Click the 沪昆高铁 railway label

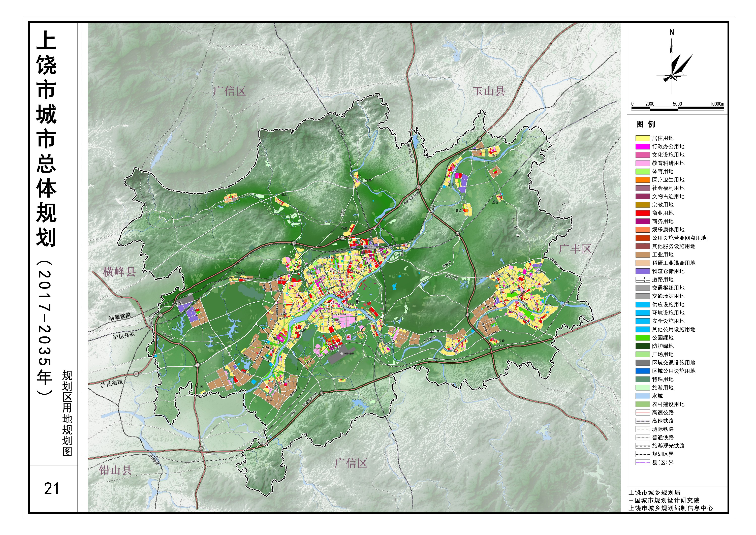click(124, 336)
